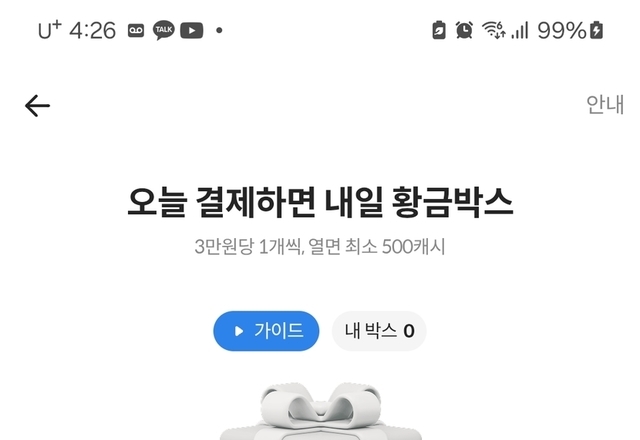The width and height of the screenshot is (640, 440).
Task: Tap the charging battery icon
Action: [596, 30]
